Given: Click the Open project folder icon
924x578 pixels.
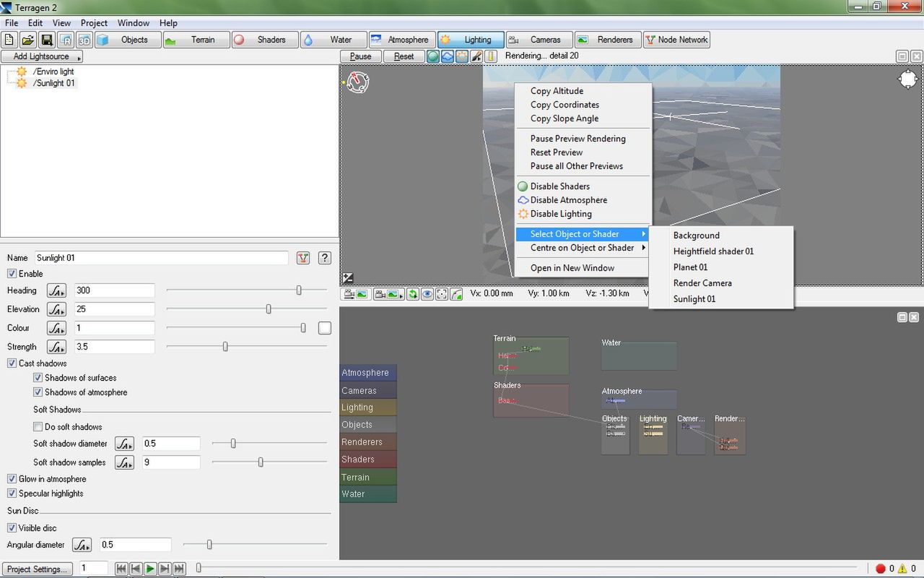Looking at the screenshot, I should coord(28,40).
